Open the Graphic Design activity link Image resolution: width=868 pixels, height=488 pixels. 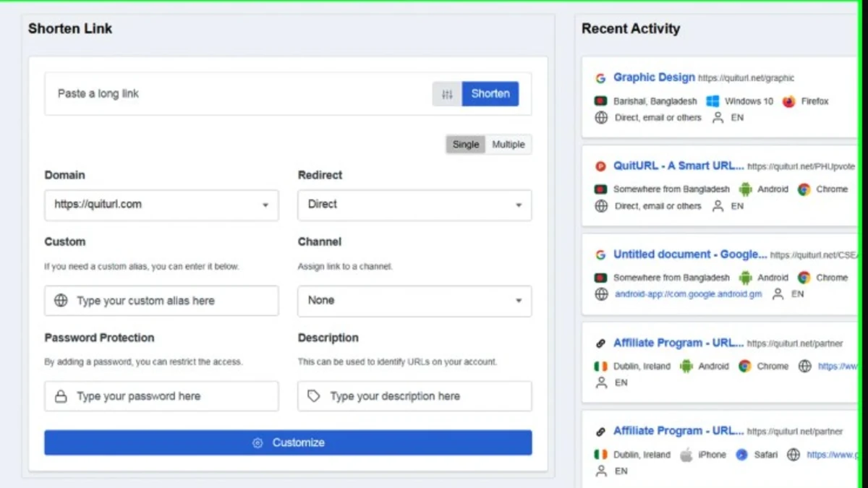point(654,77)
